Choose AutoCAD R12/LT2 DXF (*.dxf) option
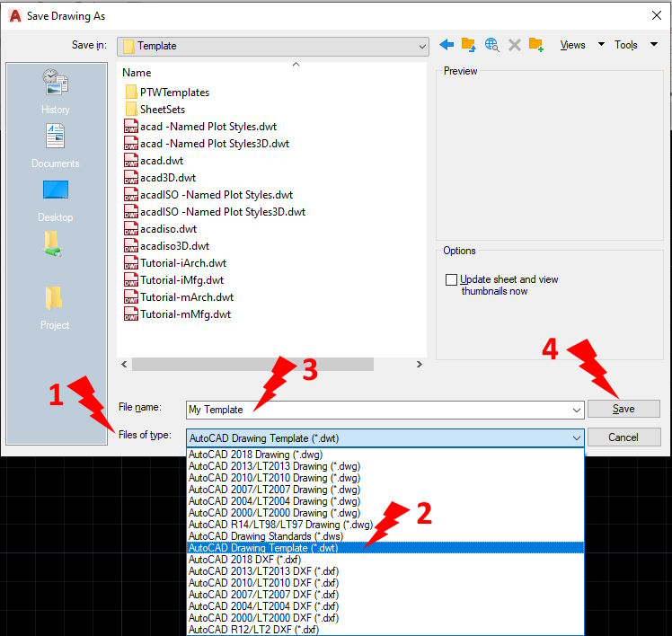Viewport: 672px width, 636px height. pos(385,629)
